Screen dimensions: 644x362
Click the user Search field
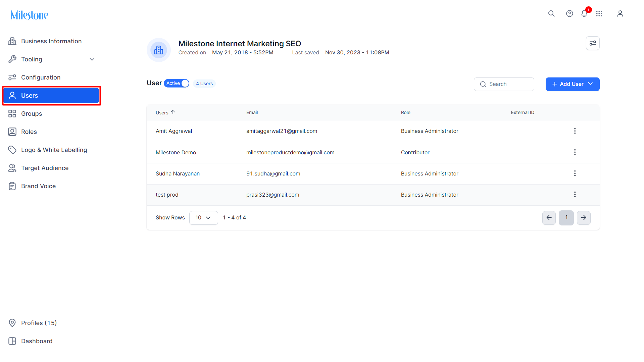coord(504,84)
